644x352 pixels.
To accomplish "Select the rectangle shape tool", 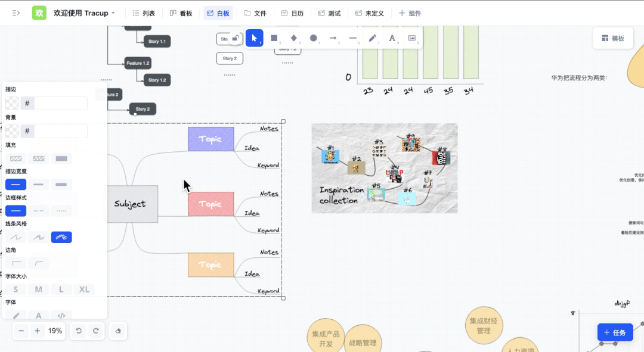I will (274, 38).
